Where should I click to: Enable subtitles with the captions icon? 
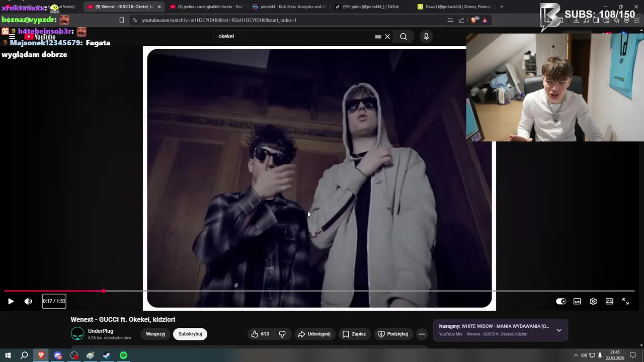(577, 301)
